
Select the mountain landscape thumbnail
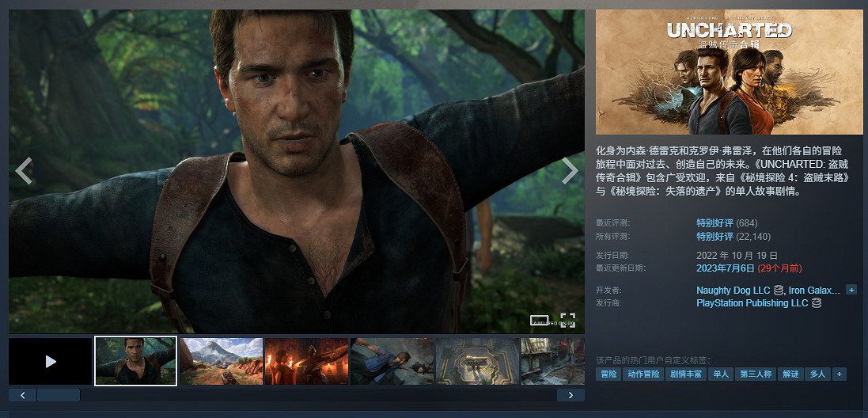[221, 361]
